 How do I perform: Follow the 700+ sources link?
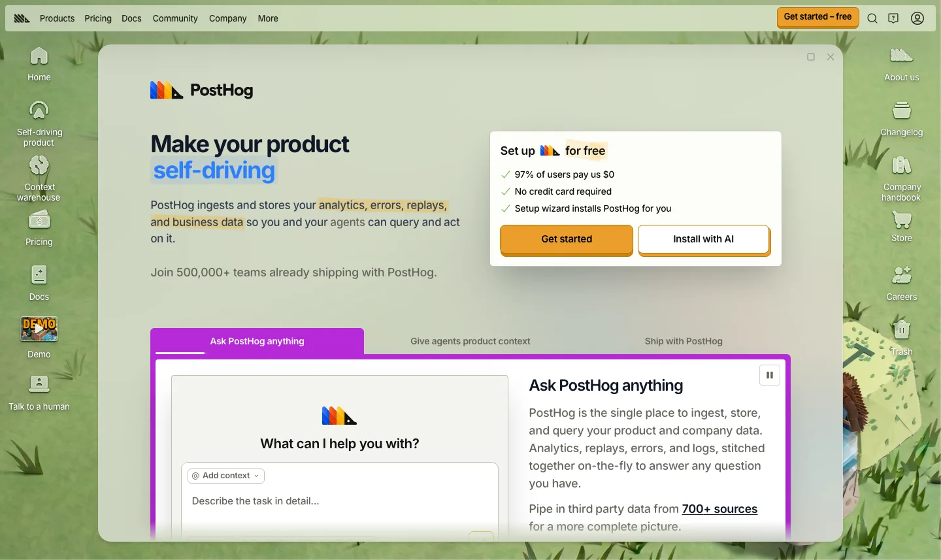tap(719, 509)
